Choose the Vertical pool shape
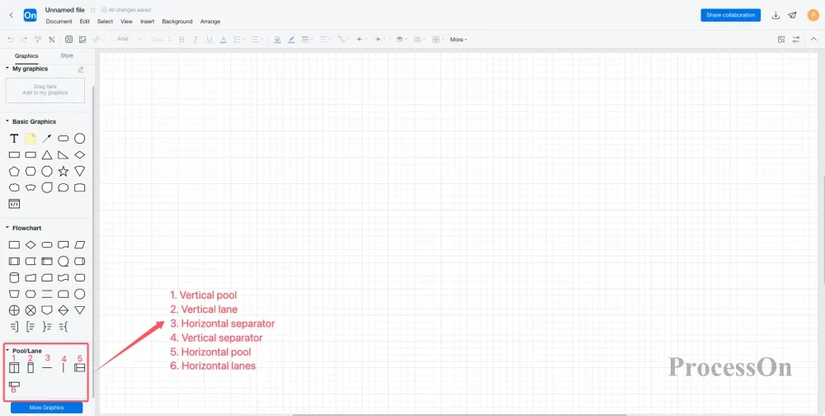825x416 pixels. point(14,368)
